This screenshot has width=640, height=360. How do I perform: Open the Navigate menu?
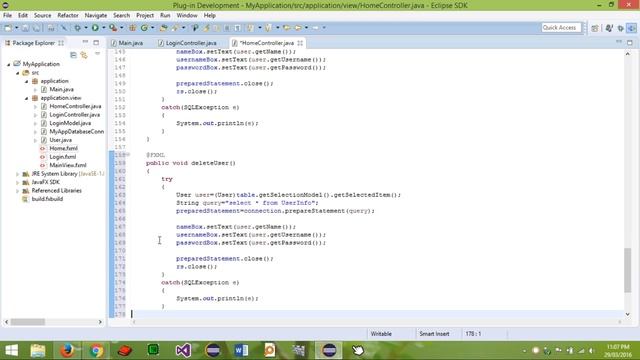coord(96,15)
